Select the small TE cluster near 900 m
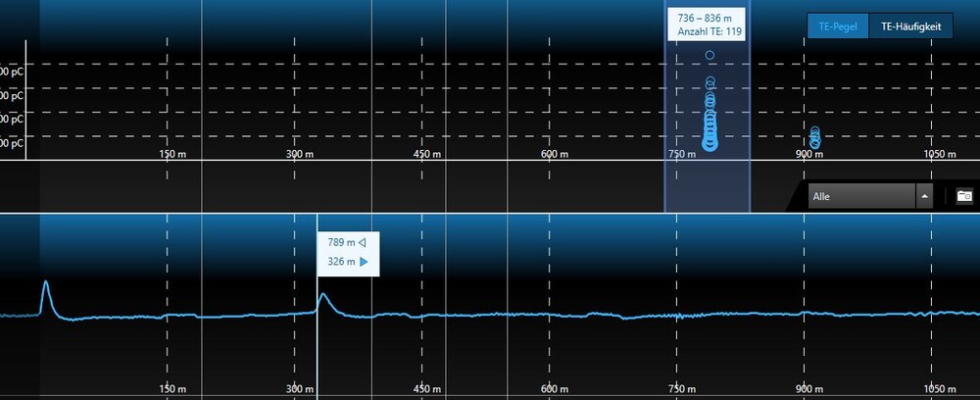 [x=814, y=137]
